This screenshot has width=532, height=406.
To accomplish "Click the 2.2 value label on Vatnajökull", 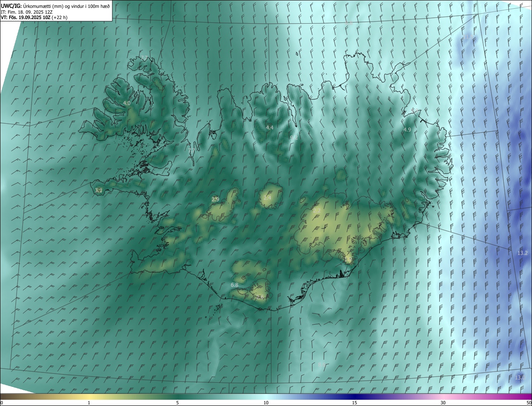I will [317, 211].
